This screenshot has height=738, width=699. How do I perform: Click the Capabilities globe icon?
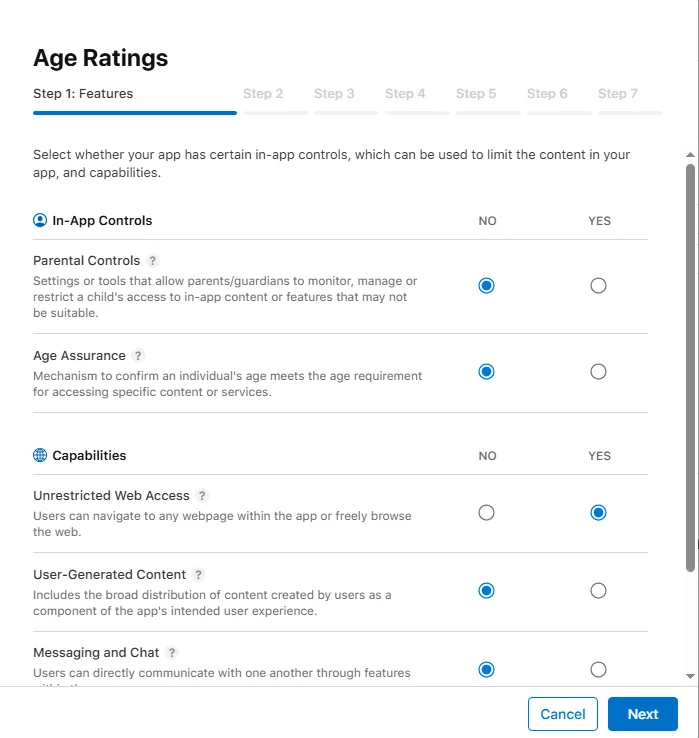(40, 455)
